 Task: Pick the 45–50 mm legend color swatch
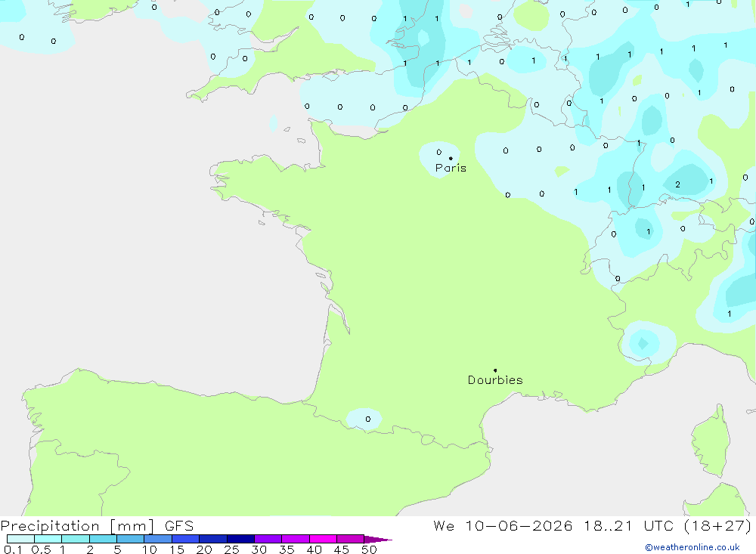[x=351, y=539]
